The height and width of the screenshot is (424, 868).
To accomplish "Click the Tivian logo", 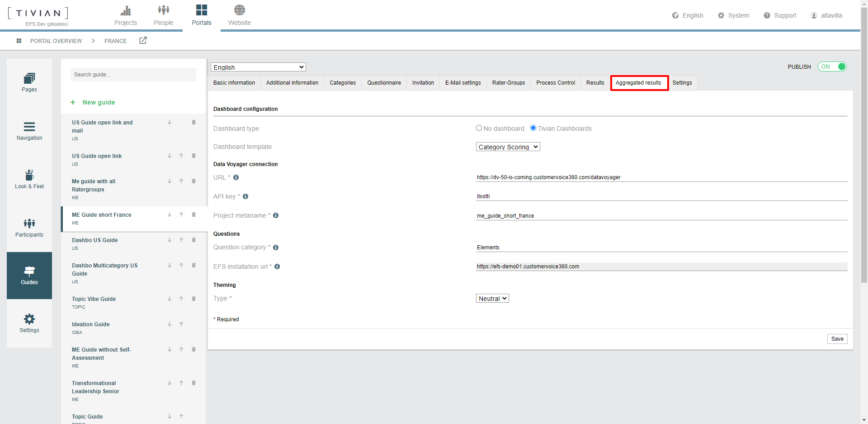I will pyautogui.click(x=38, y=13).
